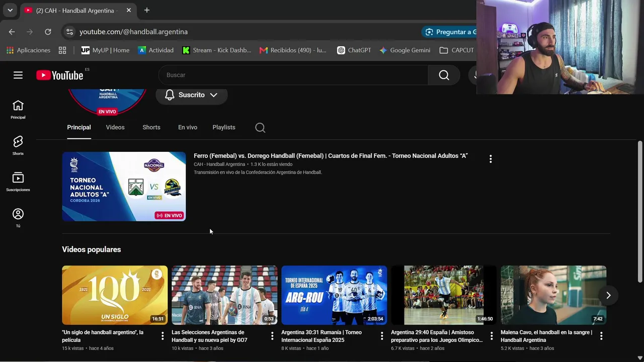Open "Malena Cavo, el handball en la sangre" title
The width and height of the screenshot is (644, 362).
(x=546, y=336)
